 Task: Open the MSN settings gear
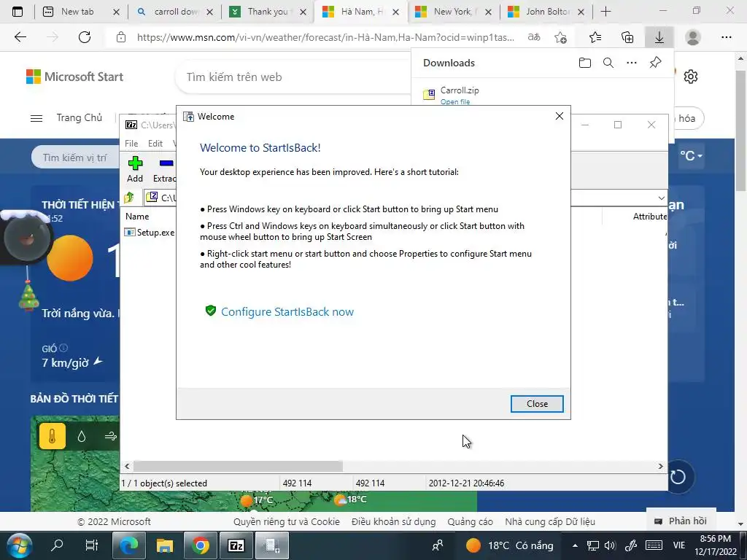[690, 77]
